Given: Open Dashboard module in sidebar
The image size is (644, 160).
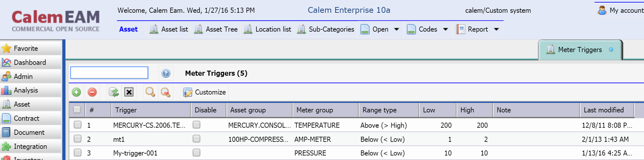Looking at the screenshot, I should point(30,62).
